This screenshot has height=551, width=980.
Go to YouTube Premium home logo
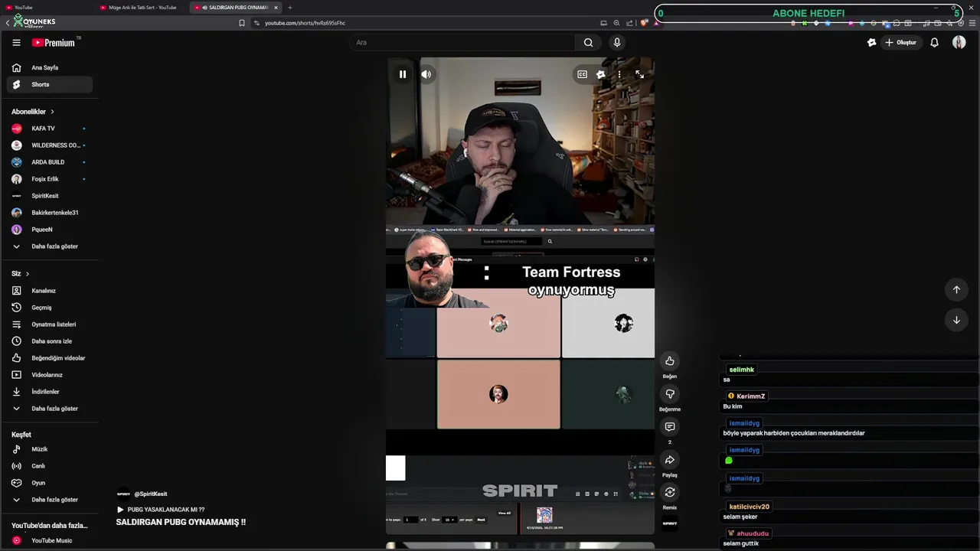pyautogui.click(x=54, y=43)
